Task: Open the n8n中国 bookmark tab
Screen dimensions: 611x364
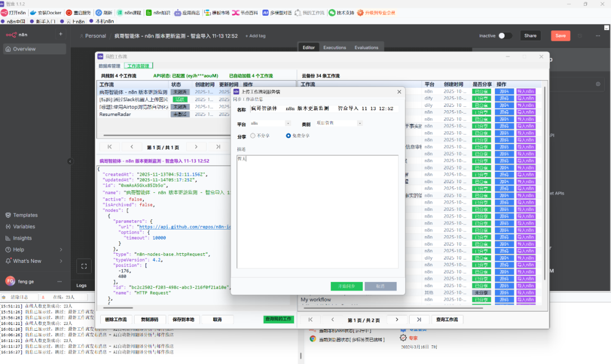Action: point(14,21)
